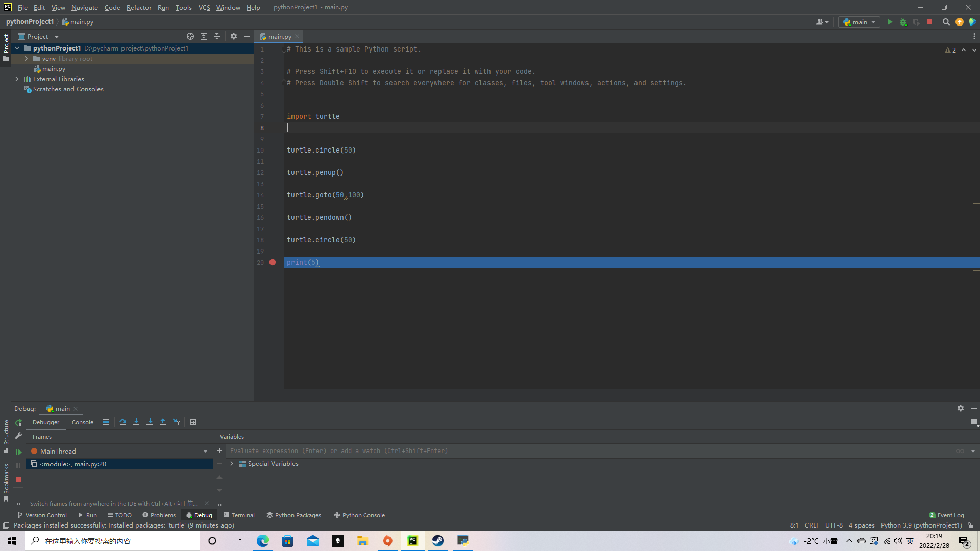980x551 pixels.
Task: Click the Step Into icon in the debugger
Action: (136, 422)
